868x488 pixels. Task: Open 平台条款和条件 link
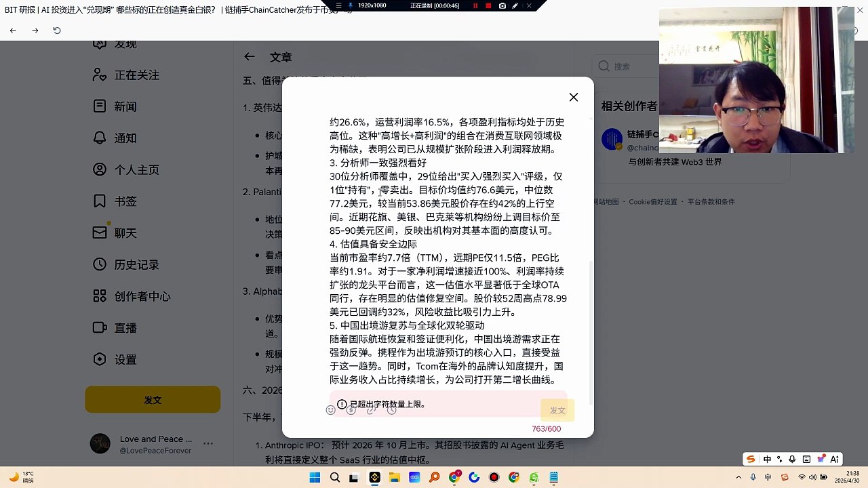coord(711,202)
